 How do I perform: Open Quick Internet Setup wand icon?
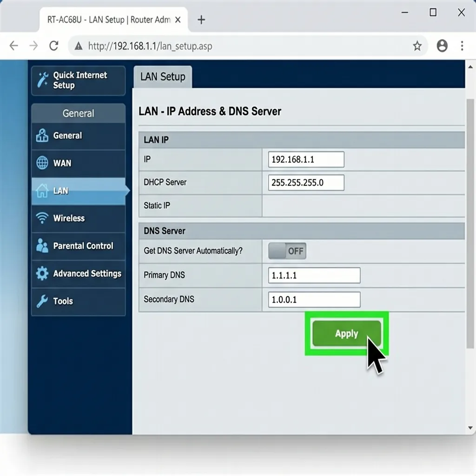tap(42, 80)
